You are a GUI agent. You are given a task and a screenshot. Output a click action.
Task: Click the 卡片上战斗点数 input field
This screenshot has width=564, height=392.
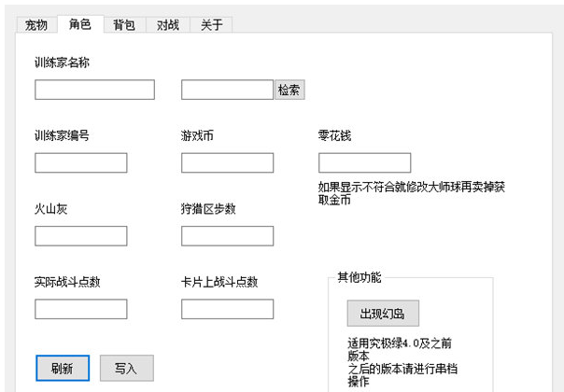227,309
